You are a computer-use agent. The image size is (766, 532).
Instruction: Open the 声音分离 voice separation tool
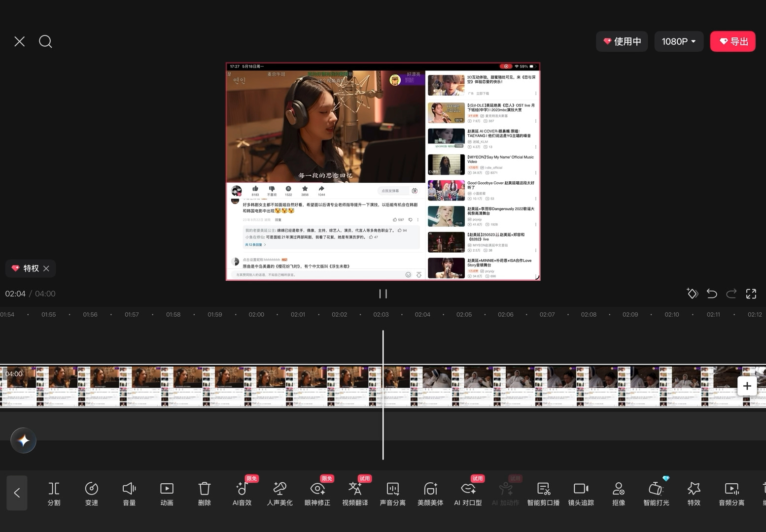pos(393,494)
